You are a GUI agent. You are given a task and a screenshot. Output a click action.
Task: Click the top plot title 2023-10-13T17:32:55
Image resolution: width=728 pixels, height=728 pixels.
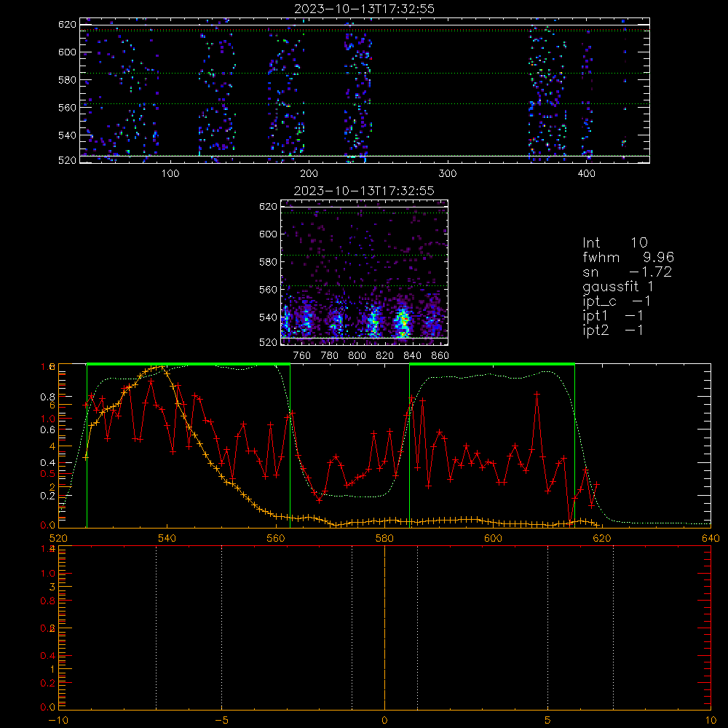365,9
